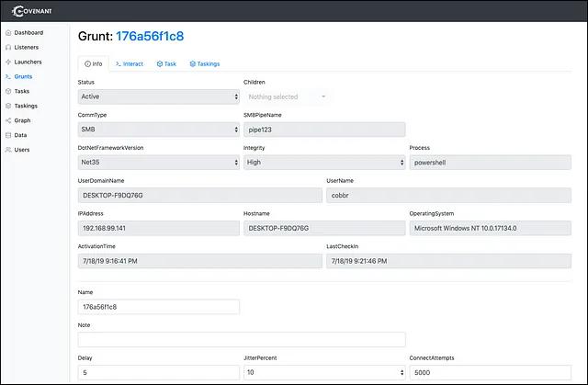Viewport: 588px width, 385px height.
Task: Open the Launchers page
Action: pyautogui.click(x=28, y=62)
